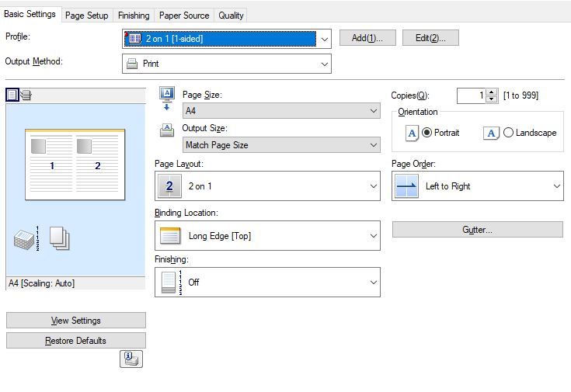Click the collated pages stack icon in preview
This screenshot has width=571, height=392.
[26, 239]
